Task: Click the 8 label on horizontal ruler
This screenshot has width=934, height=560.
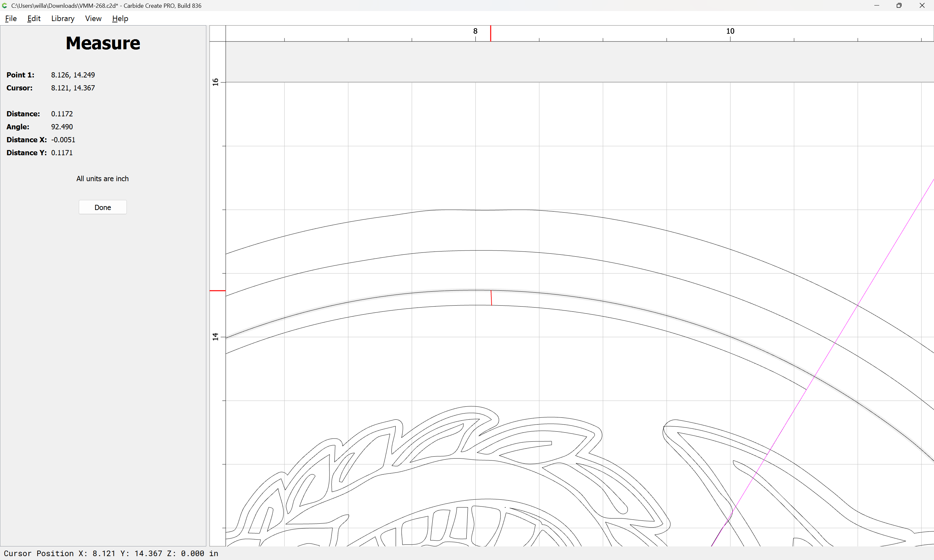Action: click(x=475, y=31)
